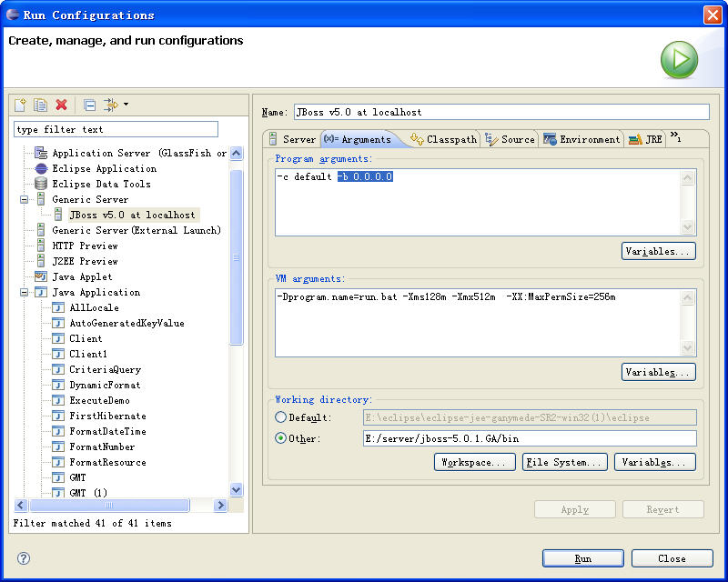Click Variables button for working directory
This screenshot has height=582, width=728.
pyautogui.click(x=654, y=462)
